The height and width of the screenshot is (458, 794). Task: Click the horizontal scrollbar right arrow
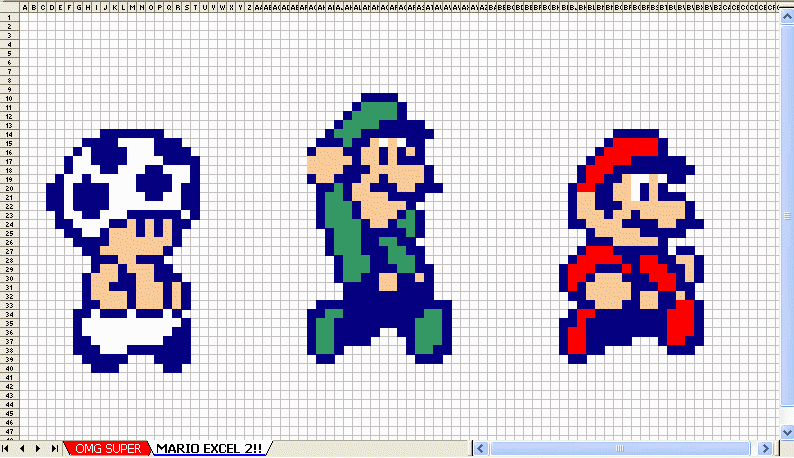[765, 448]
